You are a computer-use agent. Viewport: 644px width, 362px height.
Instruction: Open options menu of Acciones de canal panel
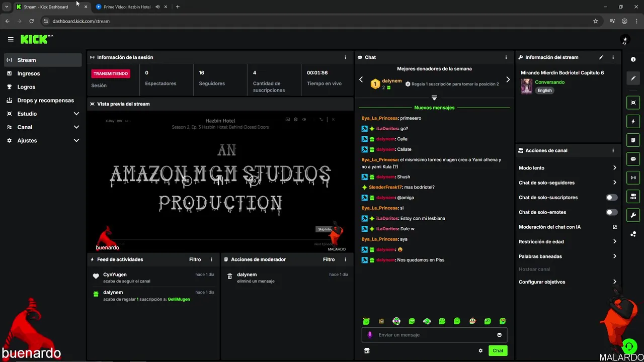point(613,150)
